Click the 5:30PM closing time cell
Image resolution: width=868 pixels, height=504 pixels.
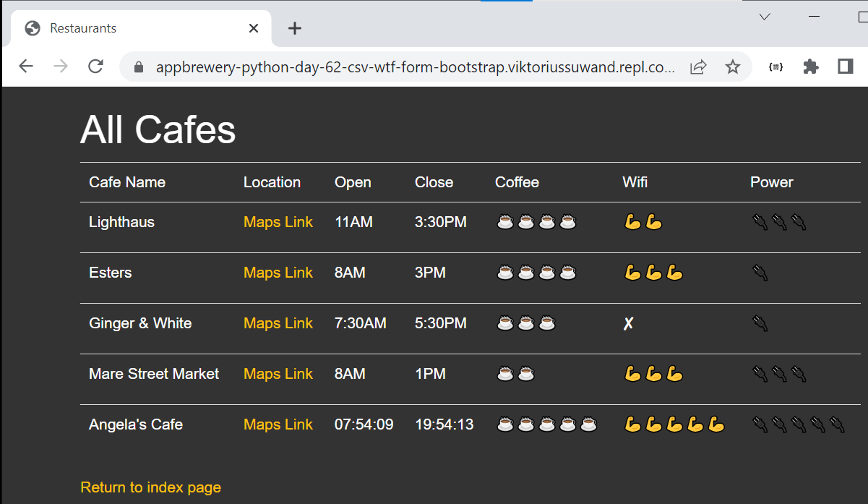441,323
